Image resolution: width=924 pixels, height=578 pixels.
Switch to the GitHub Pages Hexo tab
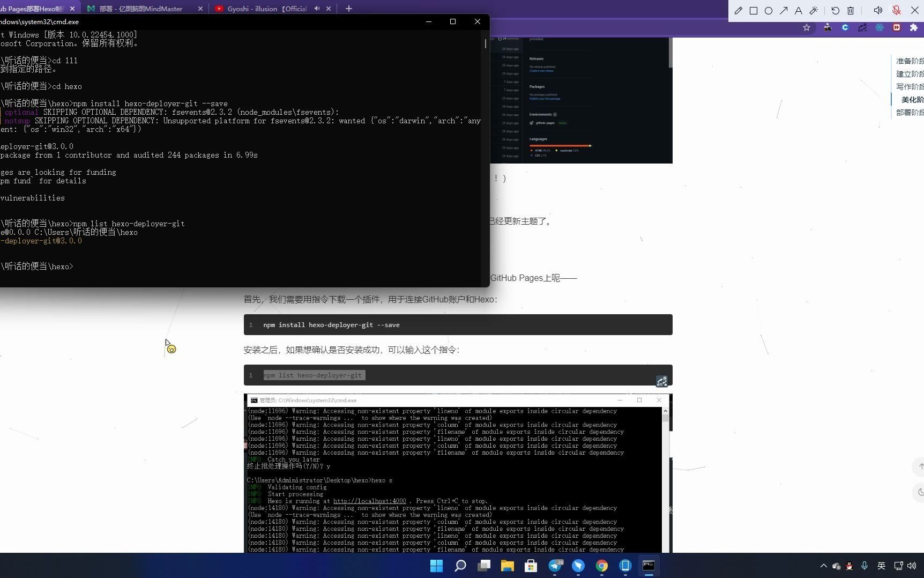(32, 9)
